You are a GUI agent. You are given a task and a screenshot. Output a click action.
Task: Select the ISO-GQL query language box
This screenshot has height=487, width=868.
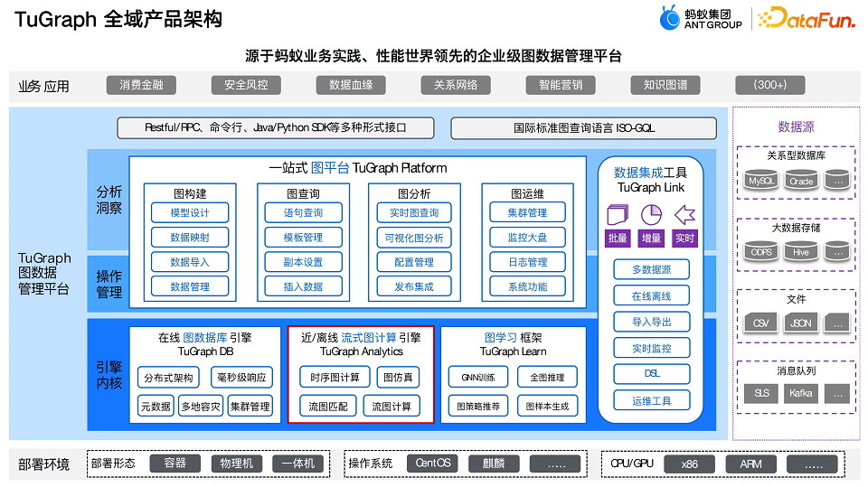[584, 127]
